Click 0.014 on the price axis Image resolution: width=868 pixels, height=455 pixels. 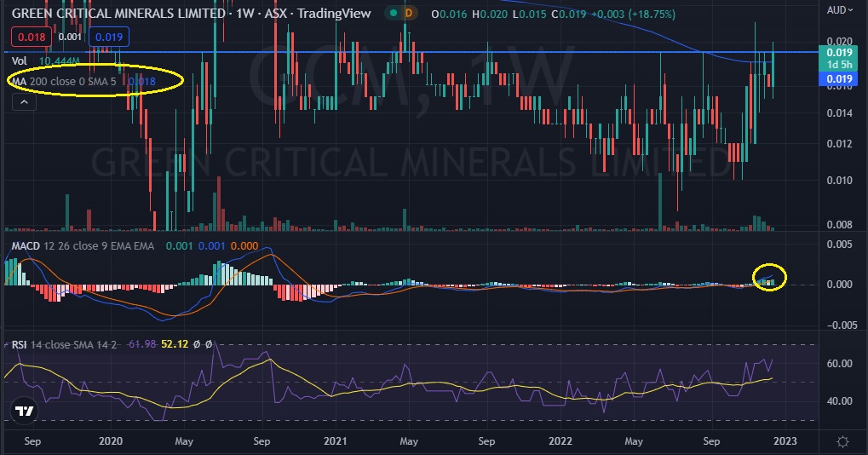point(839,113)
